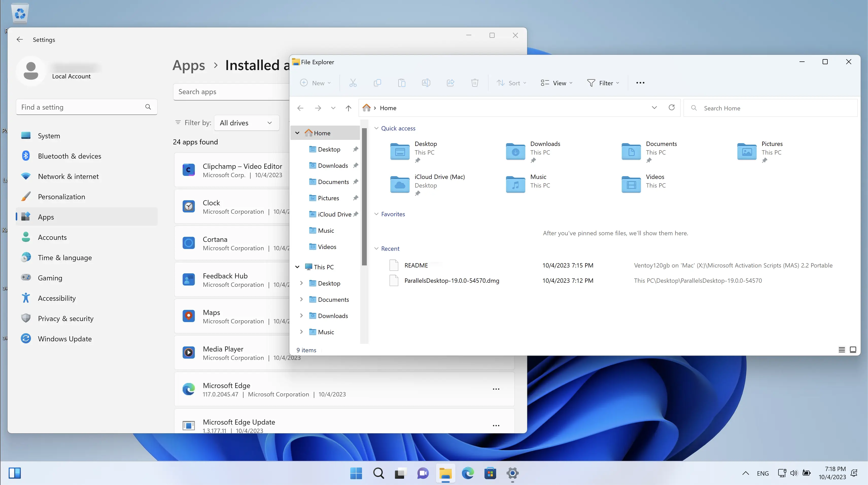
Task: Open Microsoft Store from the taskbar
Action: (x=490, y=473)
